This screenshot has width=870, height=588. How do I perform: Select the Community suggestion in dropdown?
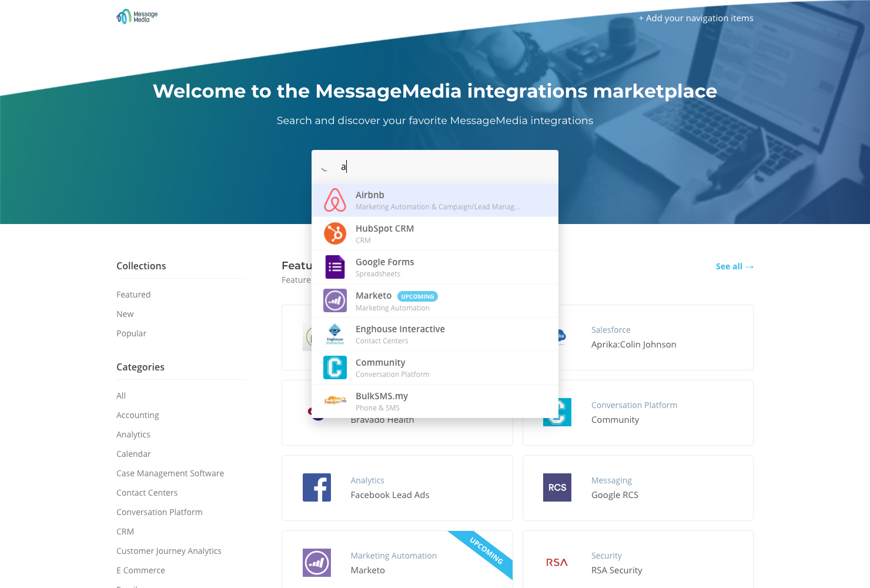435,367
